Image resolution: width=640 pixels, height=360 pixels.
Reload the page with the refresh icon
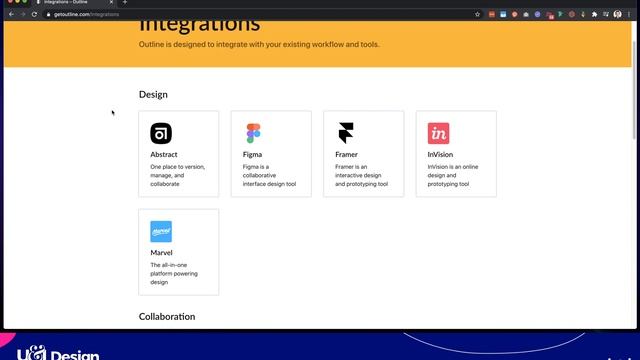(x=34, y=14)
